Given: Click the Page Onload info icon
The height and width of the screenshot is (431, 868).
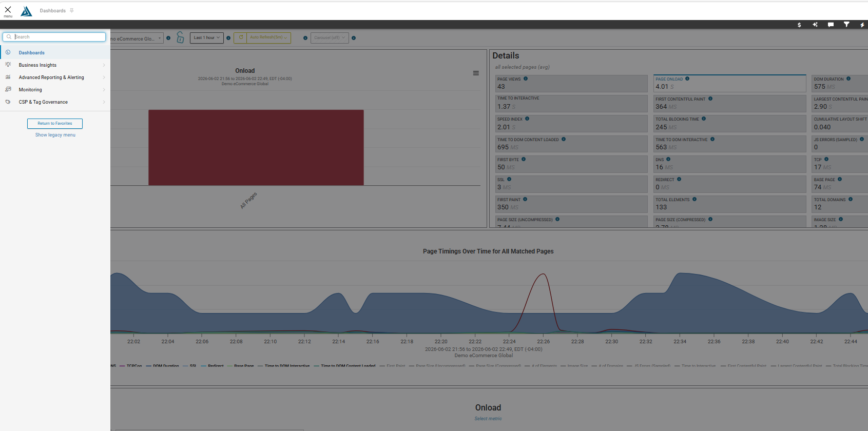Looking at the screenshot, I should click(687, 79).
